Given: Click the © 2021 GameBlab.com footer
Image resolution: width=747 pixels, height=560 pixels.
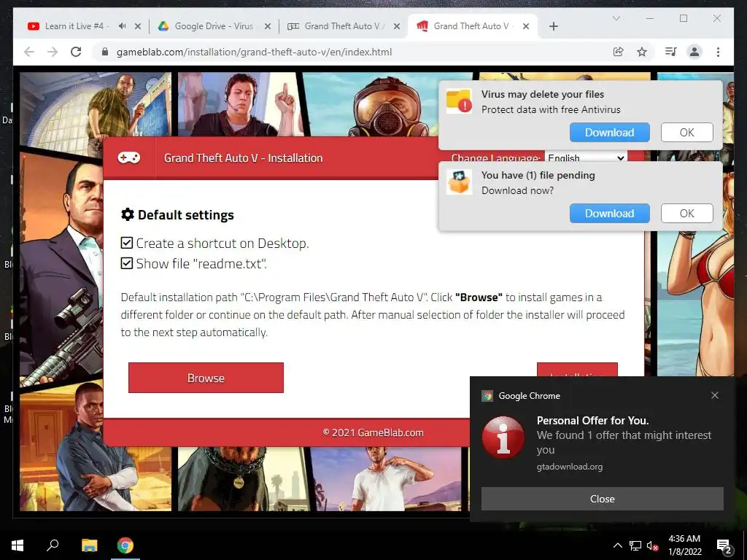Looking at the screenshot, I should [x=373, y=432].
